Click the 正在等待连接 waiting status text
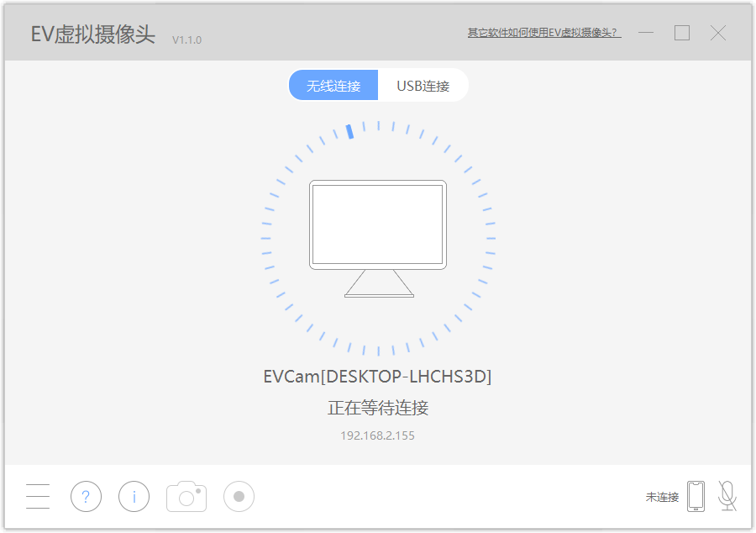Image resolution: width=756 pixels, height=533 pixels. pyautogui.click(x=378, y=408)
